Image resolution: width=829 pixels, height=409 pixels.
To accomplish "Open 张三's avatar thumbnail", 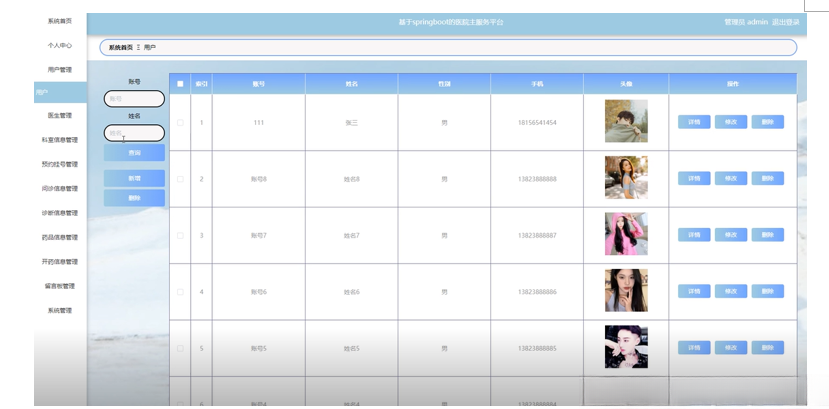I will (x=626, y=121).
